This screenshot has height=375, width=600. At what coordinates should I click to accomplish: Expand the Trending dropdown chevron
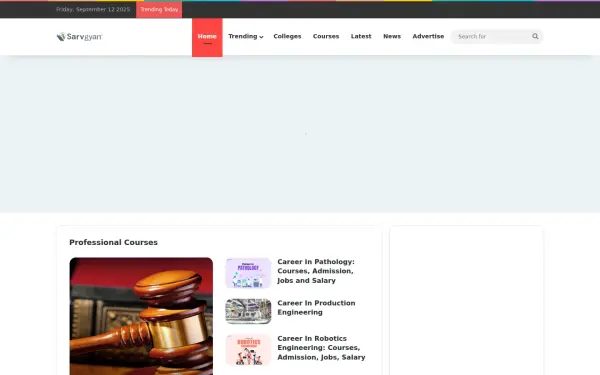click(x=261, y=37)
